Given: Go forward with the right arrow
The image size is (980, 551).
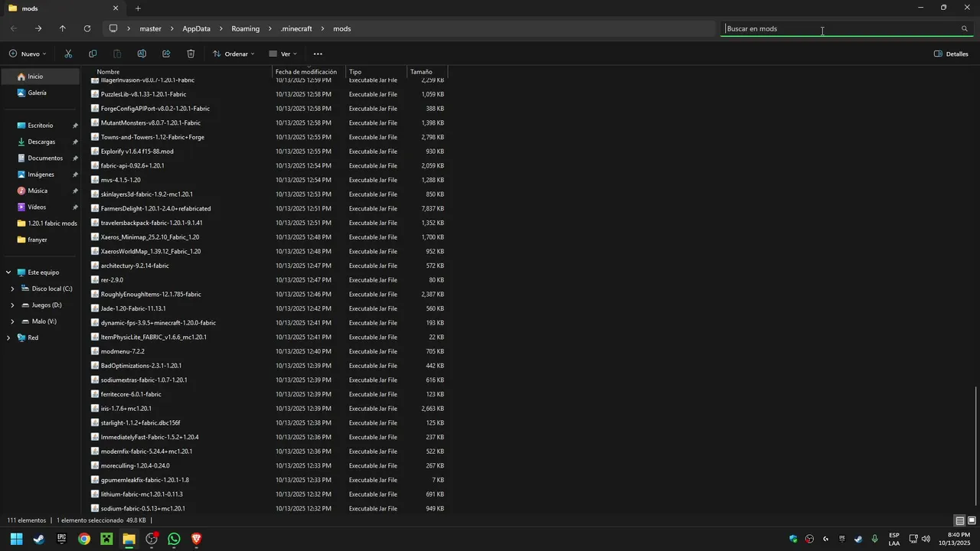Looking at the screenshot, I should point(38,28).
